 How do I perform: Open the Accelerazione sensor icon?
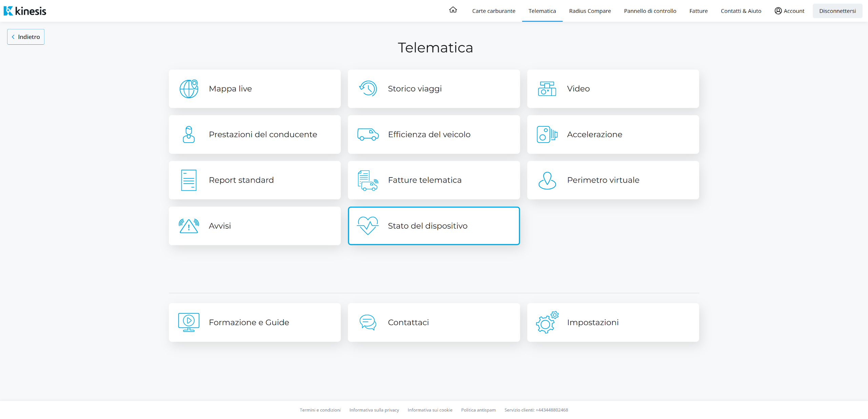pos(547,134)
